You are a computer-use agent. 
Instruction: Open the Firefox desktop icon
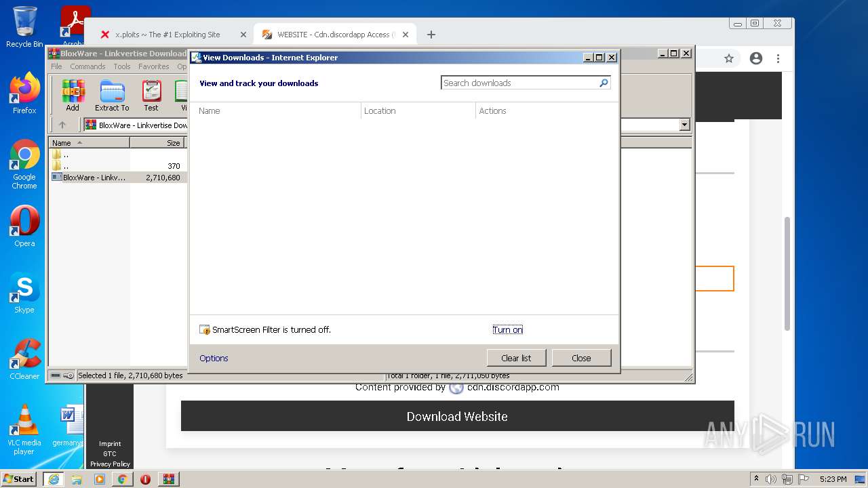24,94
